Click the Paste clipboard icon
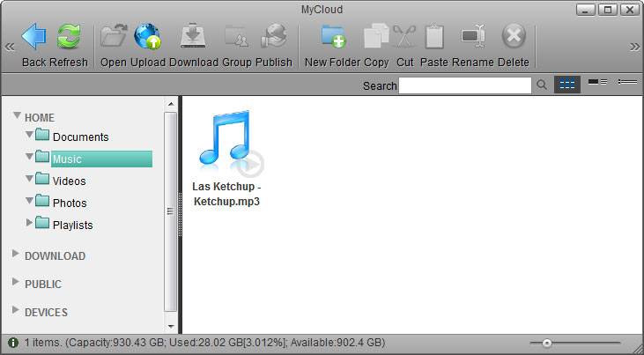644x355 pixels. coord(433,37)
